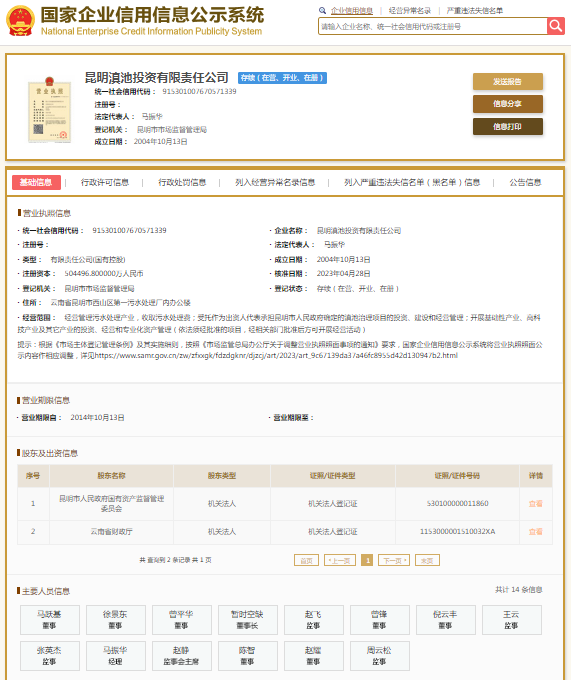Switch to the 行政许可信息 tab

pos(105,182)
